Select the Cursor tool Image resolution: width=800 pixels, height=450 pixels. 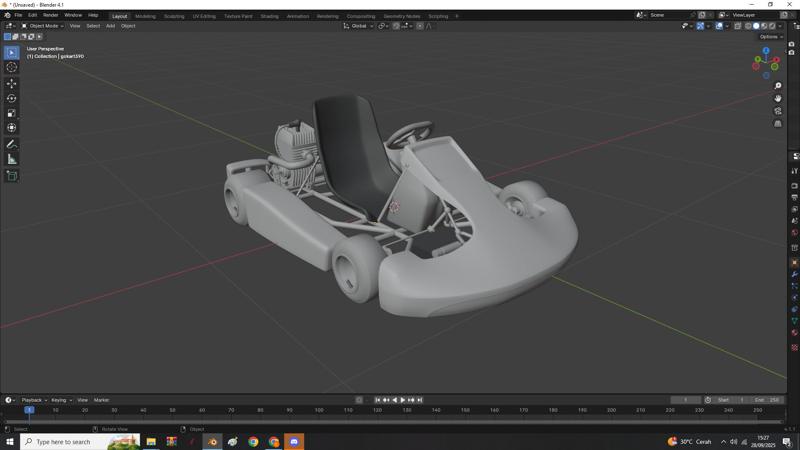12,67
